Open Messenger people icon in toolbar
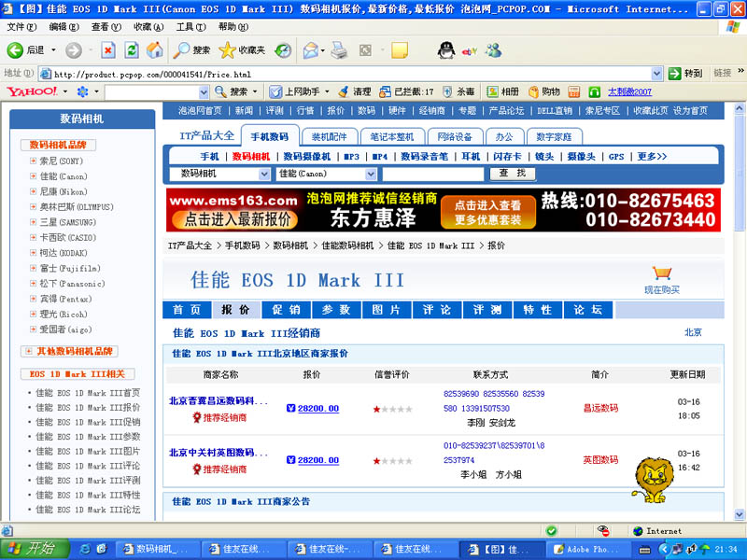747x560 pixels. (494, 50)
